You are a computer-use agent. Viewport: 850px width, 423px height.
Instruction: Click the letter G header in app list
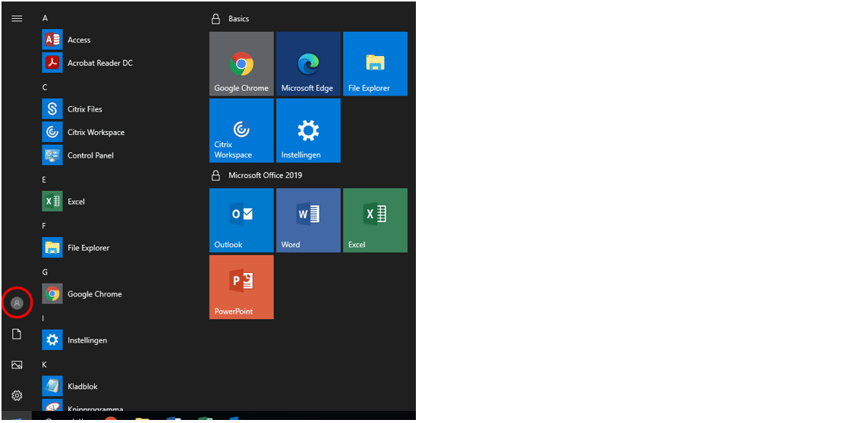coord(45,272)
